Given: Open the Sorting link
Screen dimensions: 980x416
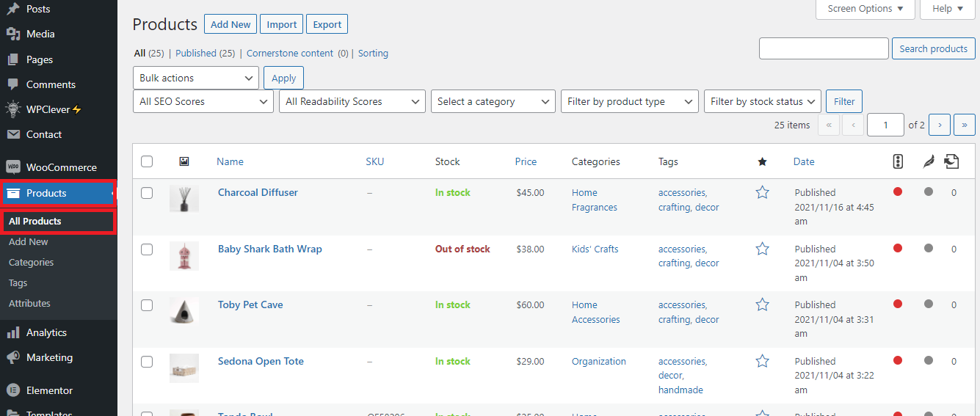Looking at the screenshot, I should 373,53.
